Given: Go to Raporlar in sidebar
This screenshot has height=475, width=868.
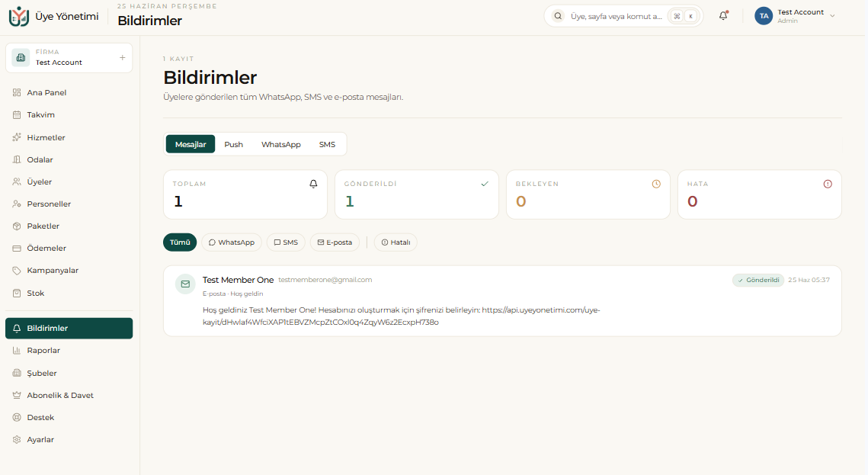Looking at the screenshot, I should 69,351.
